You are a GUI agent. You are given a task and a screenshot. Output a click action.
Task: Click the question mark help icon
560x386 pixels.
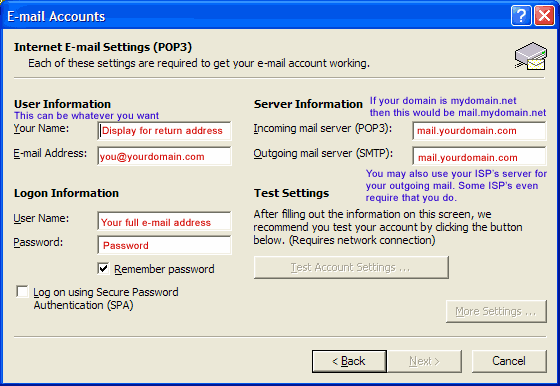(x=521, y=16)
